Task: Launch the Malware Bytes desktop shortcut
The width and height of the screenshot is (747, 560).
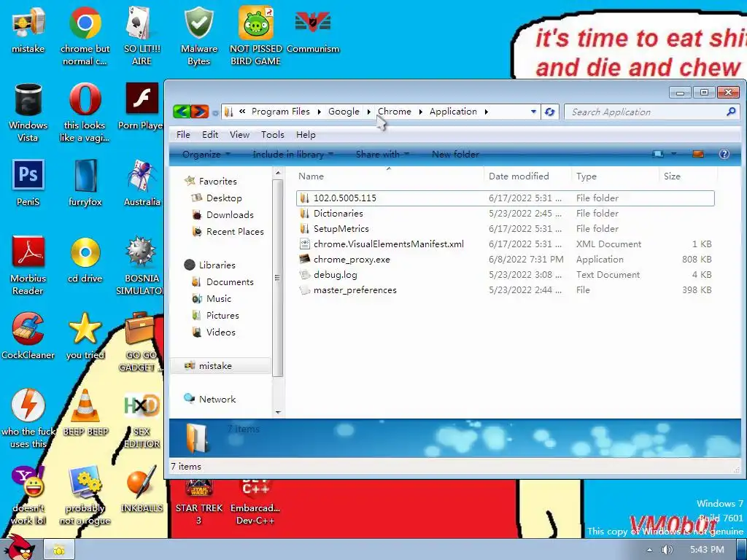Action: tap(198, 36)
